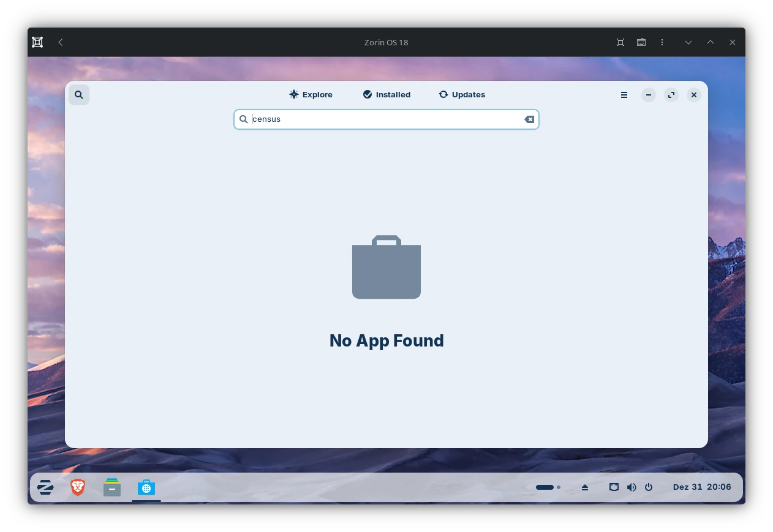Click the network tray icon
This screenshot has width=773, height=532.
pos(614,487)
